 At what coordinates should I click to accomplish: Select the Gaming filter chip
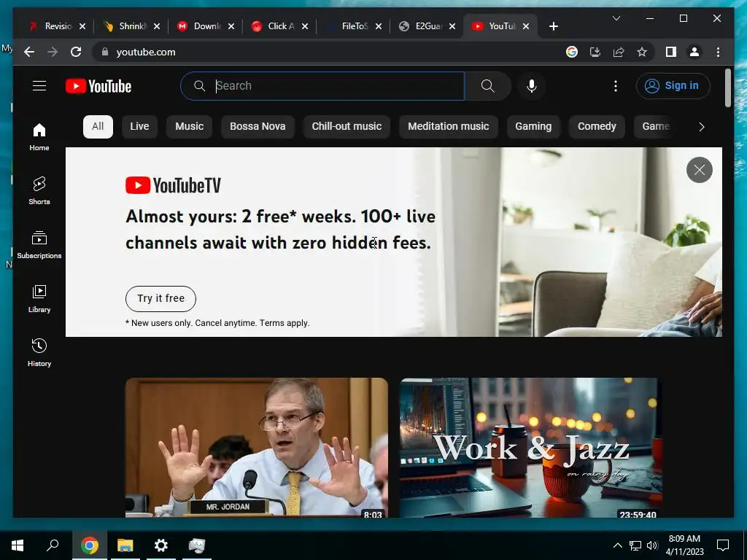point(533,127)
